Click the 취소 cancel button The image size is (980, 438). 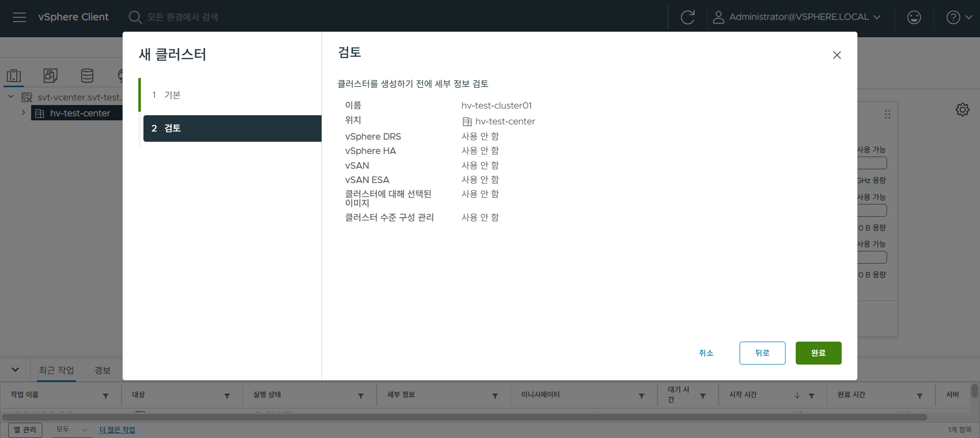pyautogui.click(x=706, y=353)
